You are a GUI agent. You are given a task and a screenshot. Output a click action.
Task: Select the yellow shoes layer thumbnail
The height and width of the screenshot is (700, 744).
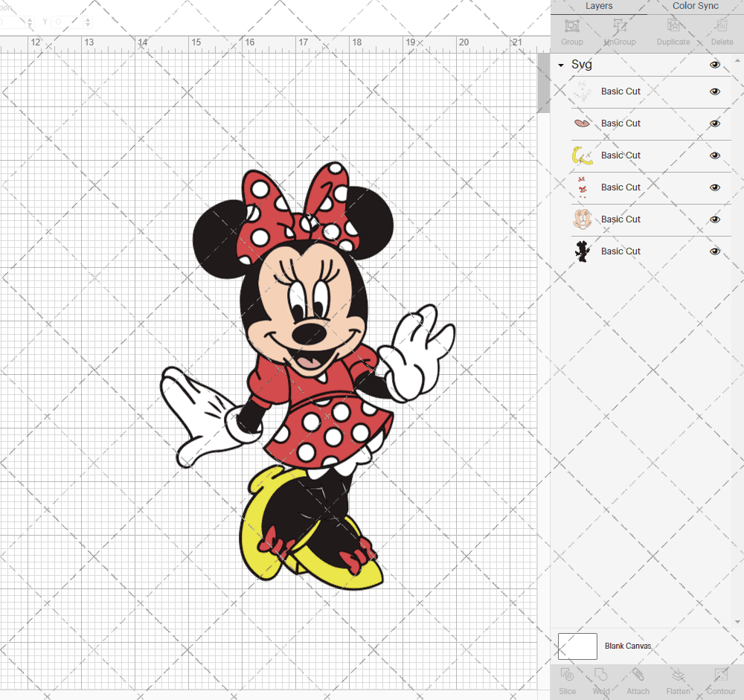[x=583, y=155]
